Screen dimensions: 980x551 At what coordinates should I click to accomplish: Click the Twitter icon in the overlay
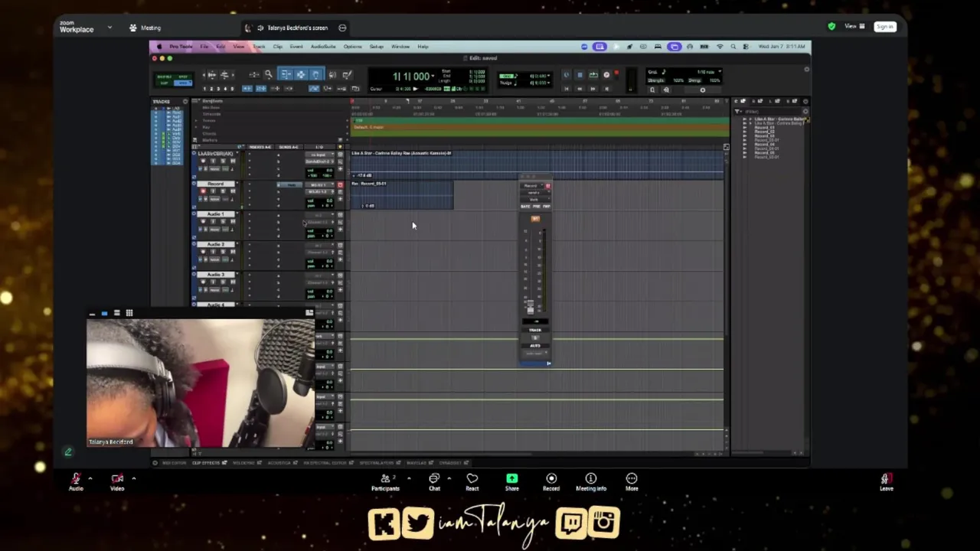tap(417, 523)
